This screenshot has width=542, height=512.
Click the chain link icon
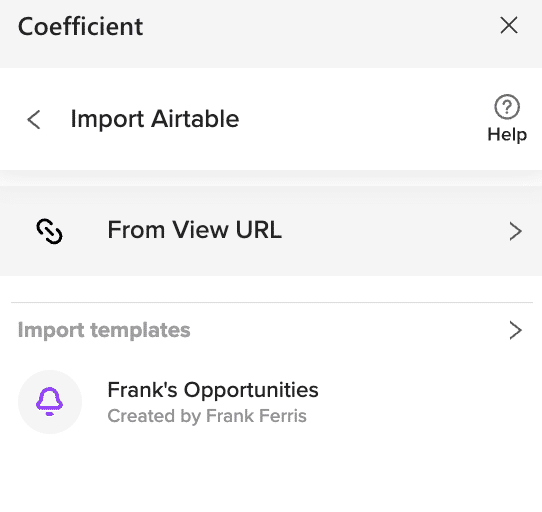click(x=49, y=231)
